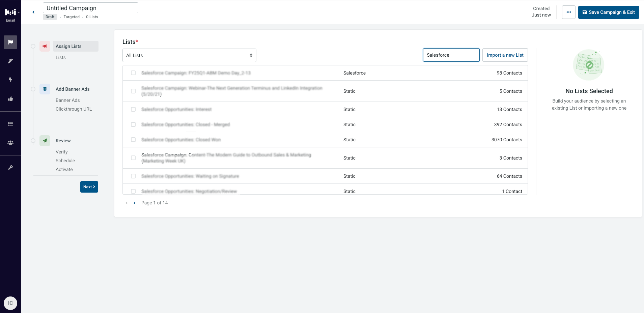The image size is (644, 313).
Task: Open the flag Campaigns sidebar icon
Action: point(10,42)
